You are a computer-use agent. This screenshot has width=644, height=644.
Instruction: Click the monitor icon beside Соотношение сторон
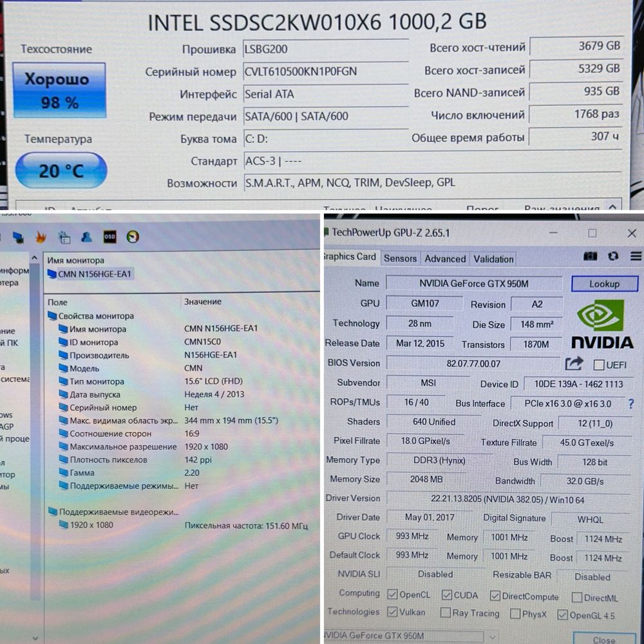[63, 433]
